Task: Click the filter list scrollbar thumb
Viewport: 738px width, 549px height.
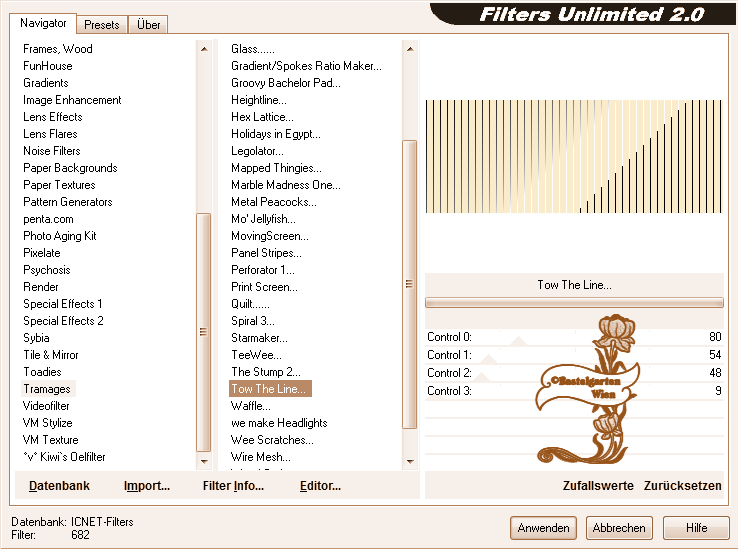Action: [x=409, y=284]
